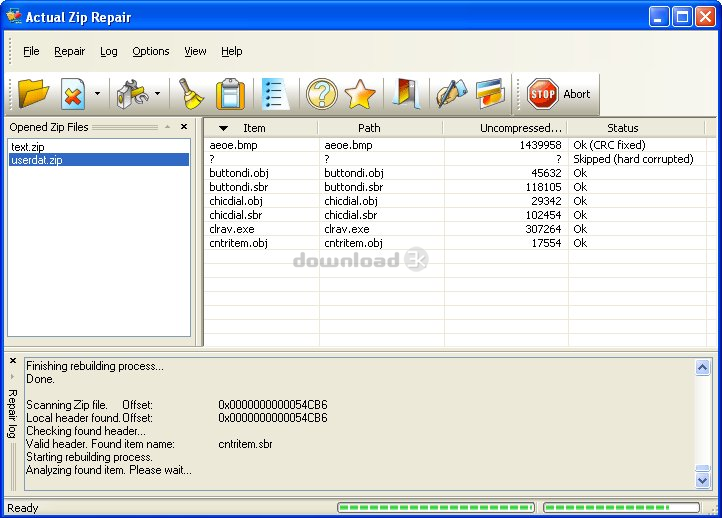Click aeoe.bmp in Path column
The image size is (722, 518).
point(348,145)
